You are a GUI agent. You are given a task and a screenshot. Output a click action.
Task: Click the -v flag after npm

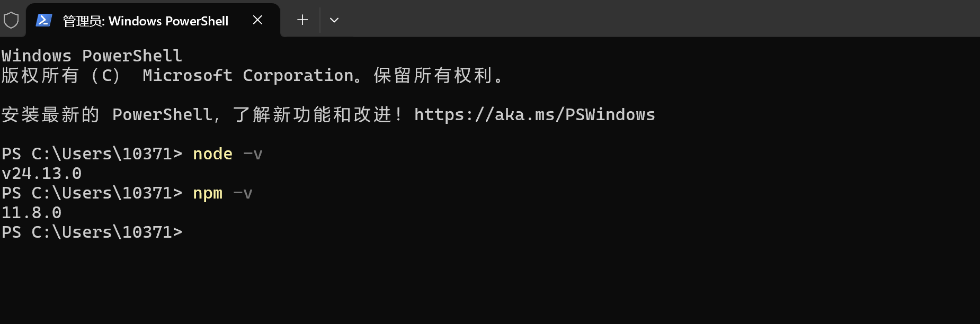(243, 193)
